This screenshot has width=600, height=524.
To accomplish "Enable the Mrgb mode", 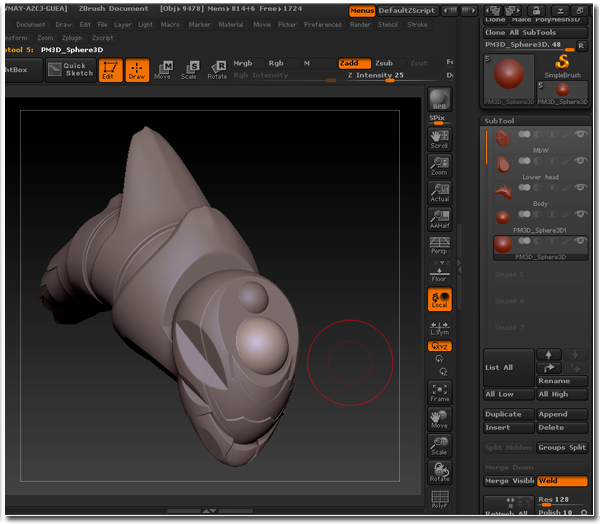I will 247,63.
